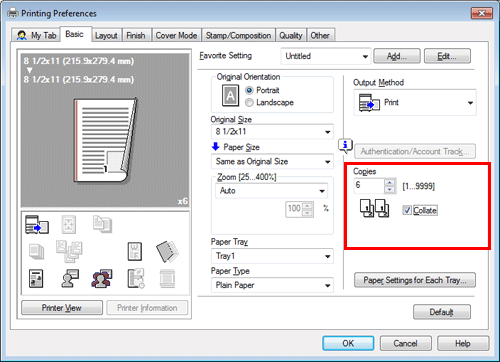This screenshot has width=500, height=362.
Task: Open the Original Size dropdown
Action: click(272, 132)
